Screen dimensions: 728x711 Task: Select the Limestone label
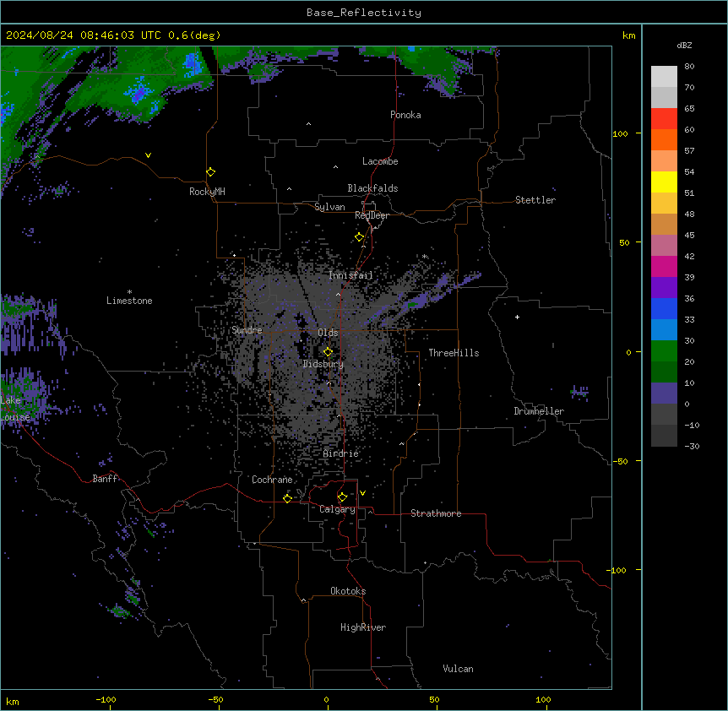point(129,301)
